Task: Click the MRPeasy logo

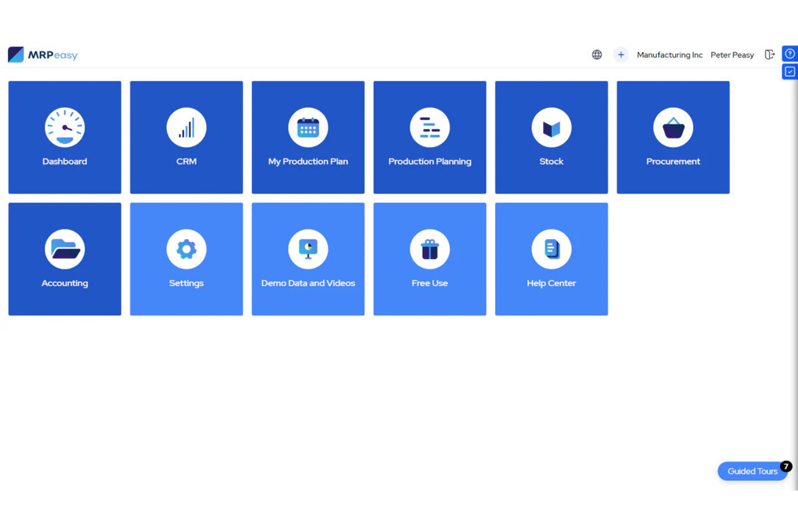Action: tap(43, 54)
